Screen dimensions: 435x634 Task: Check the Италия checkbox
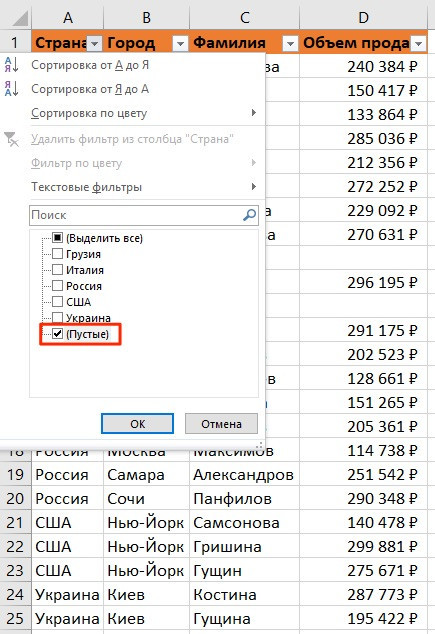click(x=57, y=270)
